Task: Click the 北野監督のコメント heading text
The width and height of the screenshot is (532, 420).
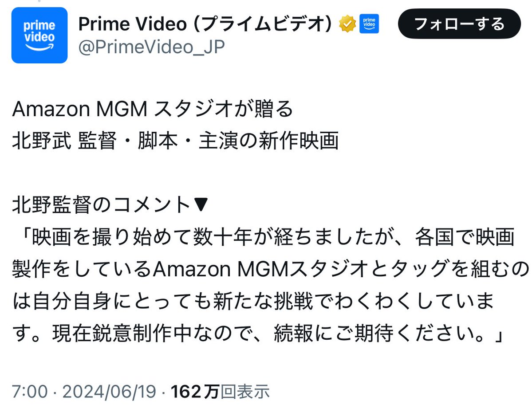Action: tap(101, 204)
